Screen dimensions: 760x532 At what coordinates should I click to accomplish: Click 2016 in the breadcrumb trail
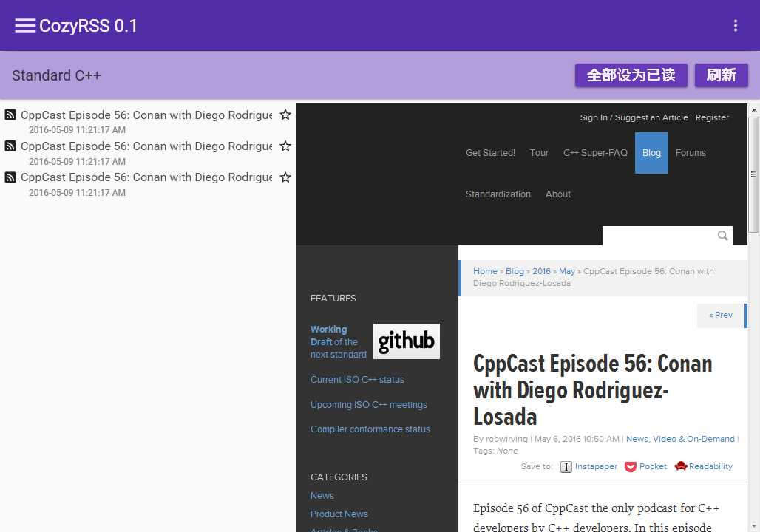pyautogui.click(x=541, y=271)
